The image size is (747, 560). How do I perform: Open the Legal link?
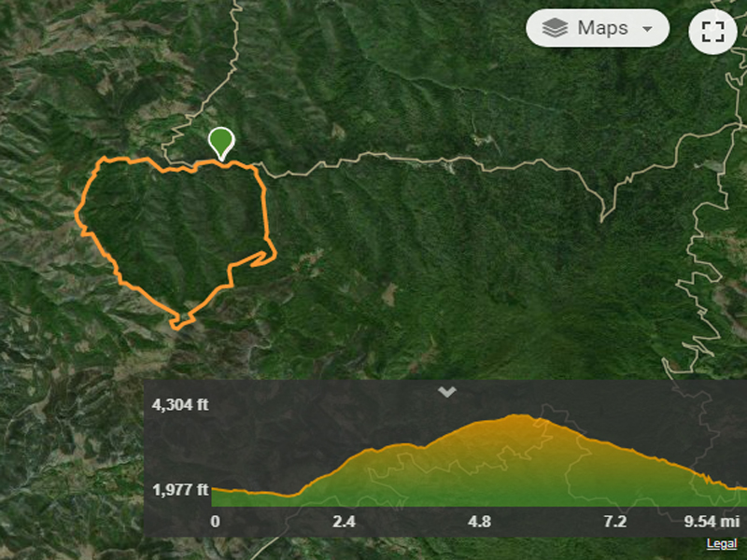point(721,544)
